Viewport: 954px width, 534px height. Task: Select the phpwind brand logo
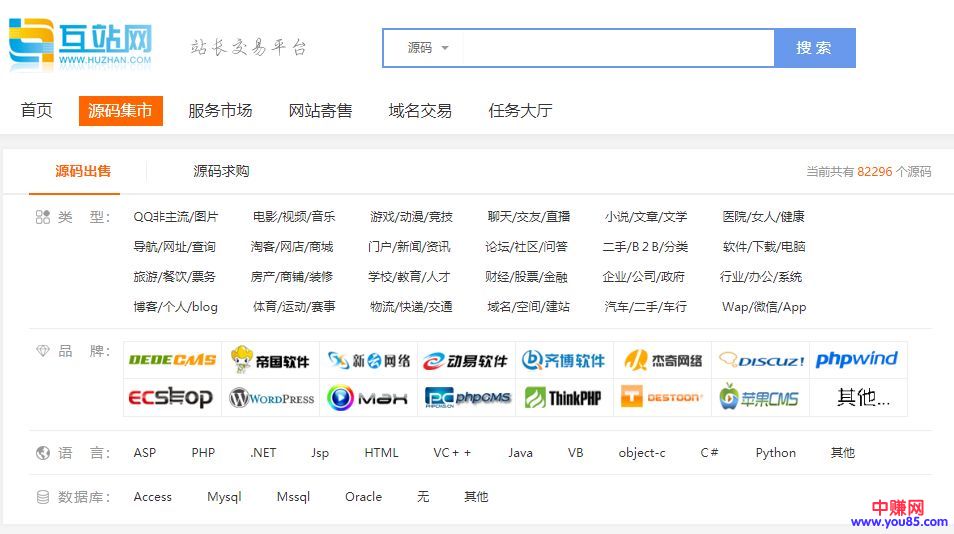coord(856,360)
